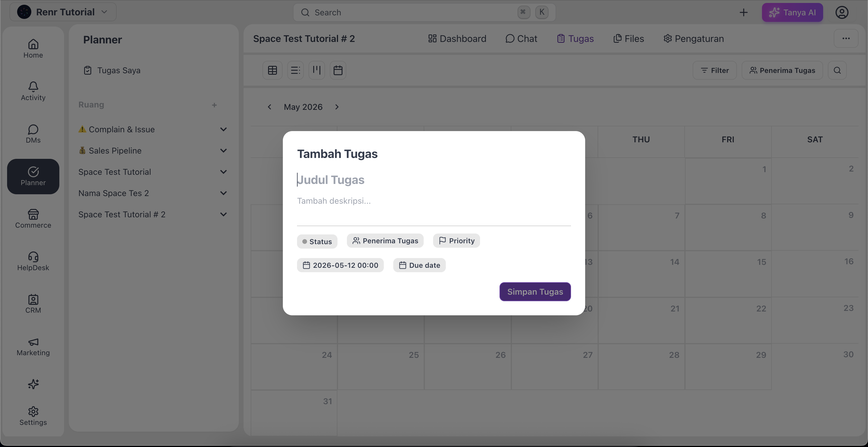Click the May 2026 month label
This screenshot has width=868, height=447.
[x=303, y=107]
